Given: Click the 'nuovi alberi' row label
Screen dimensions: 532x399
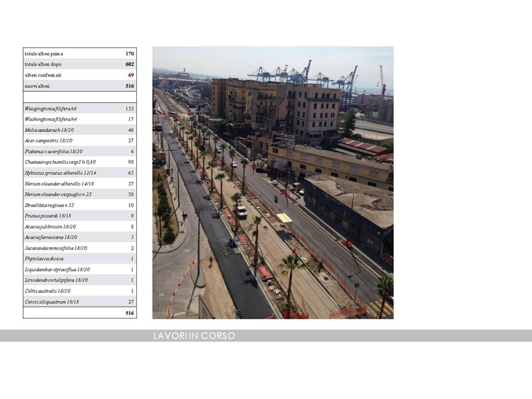Looking at the screenshot, I should pyautogui.click(x=37, y=86).
